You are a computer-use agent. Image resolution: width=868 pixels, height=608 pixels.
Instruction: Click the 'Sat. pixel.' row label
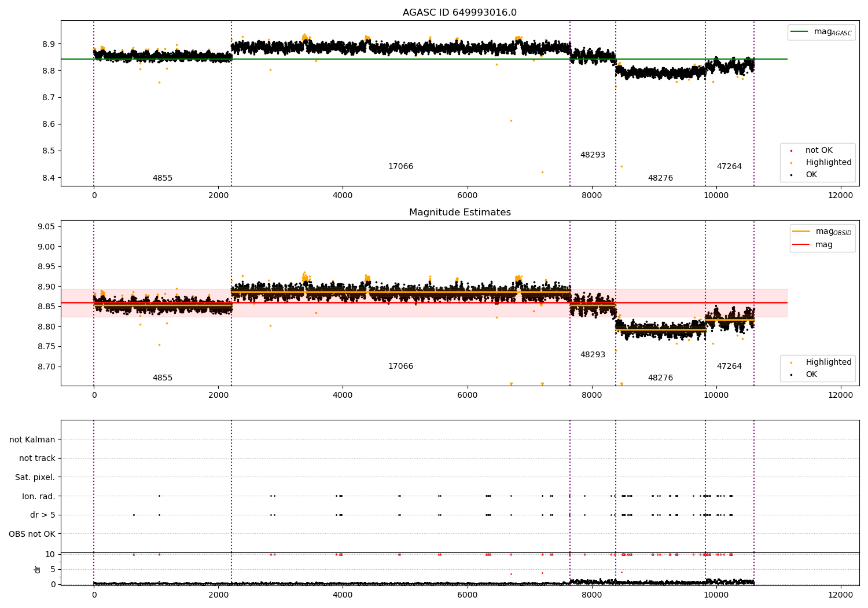[35, 477]
